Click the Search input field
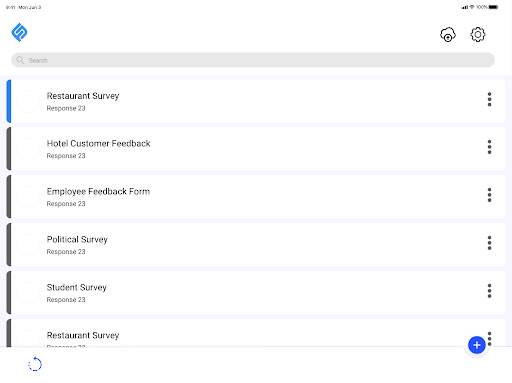This screenshot has width=512, height=383. point(253,60)
